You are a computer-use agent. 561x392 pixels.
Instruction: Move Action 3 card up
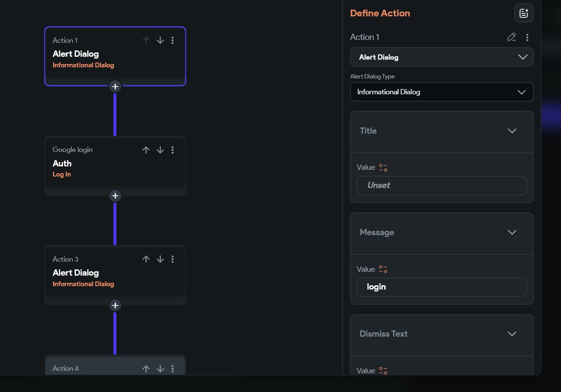146,259
